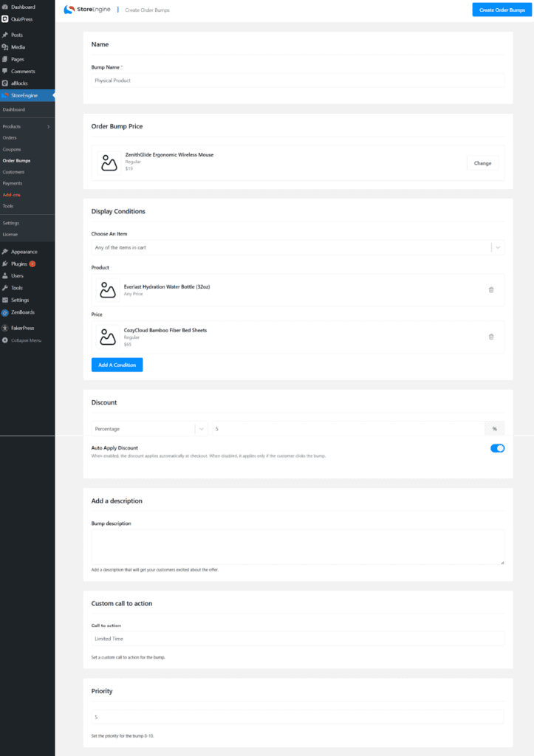Focus the Bump Name input field

(x=298, y=80)
